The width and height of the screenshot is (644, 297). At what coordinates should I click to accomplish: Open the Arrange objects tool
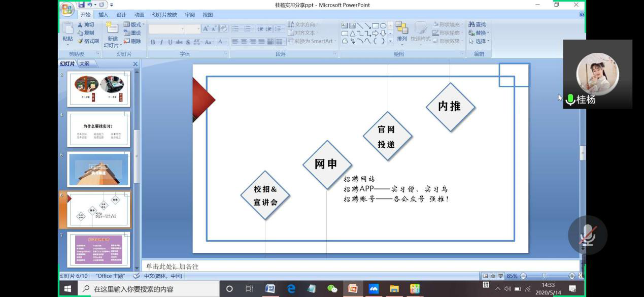coord(401,32)
